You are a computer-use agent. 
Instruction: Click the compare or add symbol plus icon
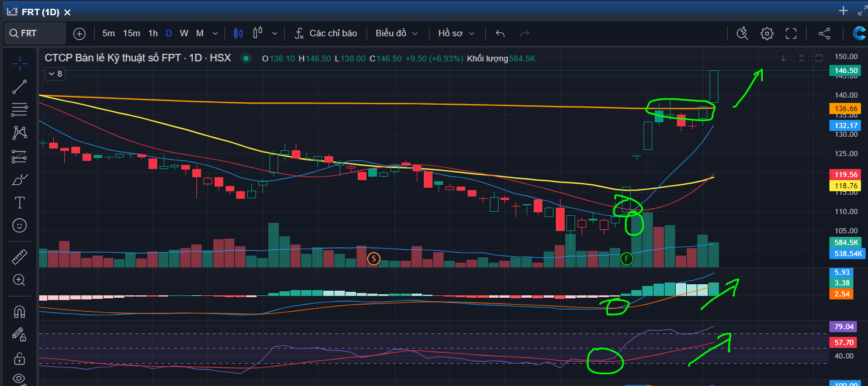tap(79, 33)
